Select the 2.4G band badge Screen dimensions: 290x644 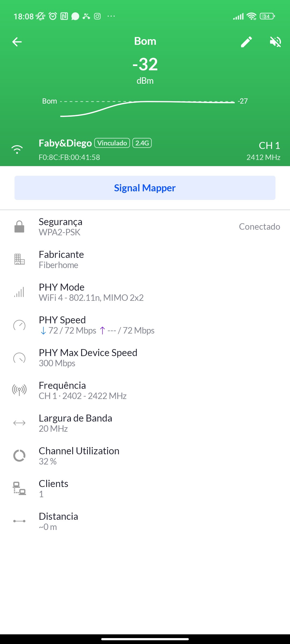tap(142, 143)
